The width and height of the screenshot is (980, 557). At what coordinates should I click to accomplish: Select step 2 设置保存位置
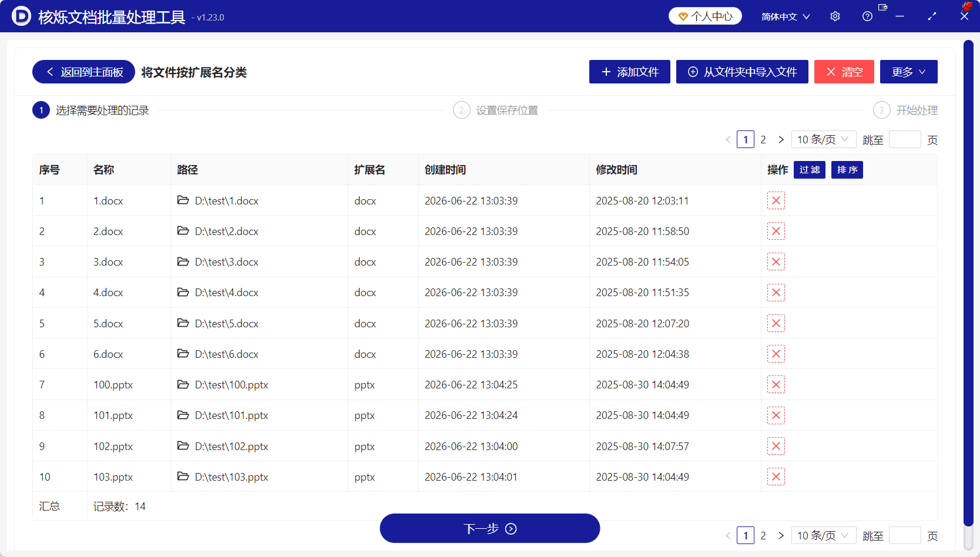(495, 110)
